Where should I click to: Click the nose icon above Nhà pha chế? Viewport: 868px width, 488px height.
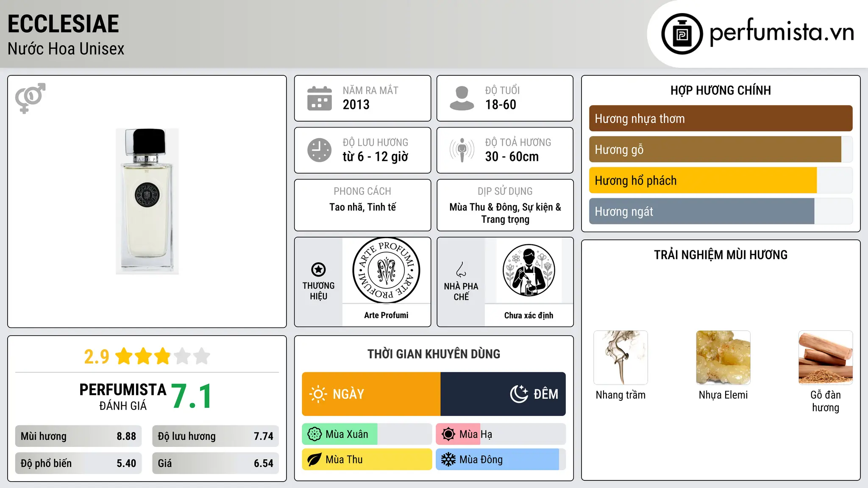pyautogui.click(x=461, y=269)
